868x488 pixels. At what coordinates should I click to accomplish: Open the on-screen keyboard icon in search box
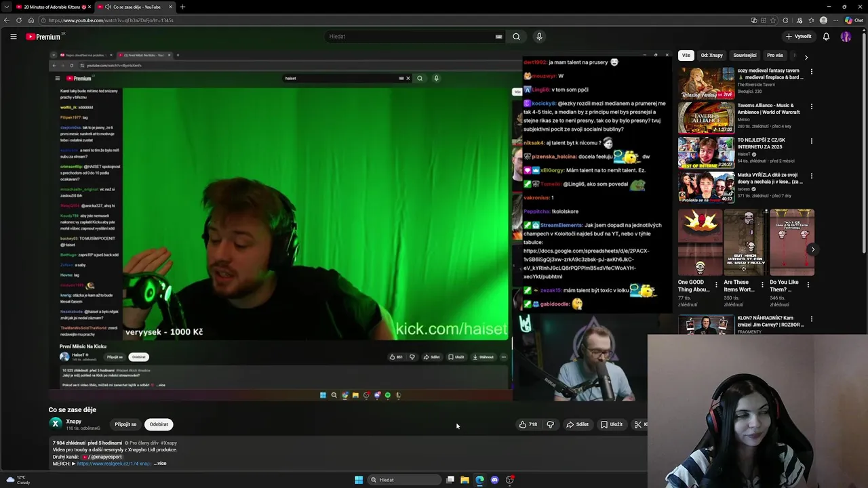point(498,37)
